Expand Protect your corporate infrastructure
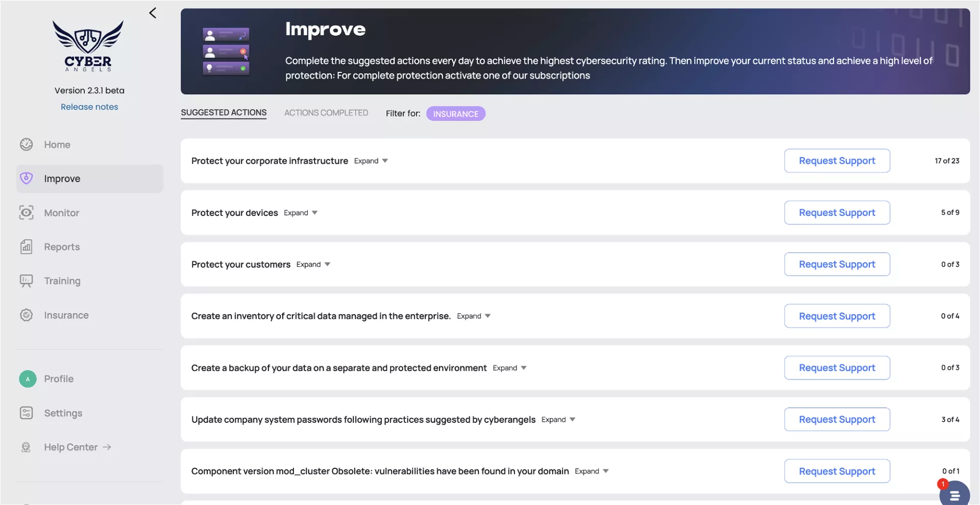 click(371, 161)
